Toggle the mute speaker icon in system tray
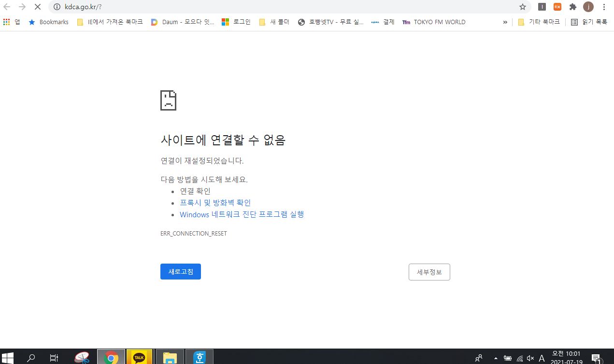 530,358
